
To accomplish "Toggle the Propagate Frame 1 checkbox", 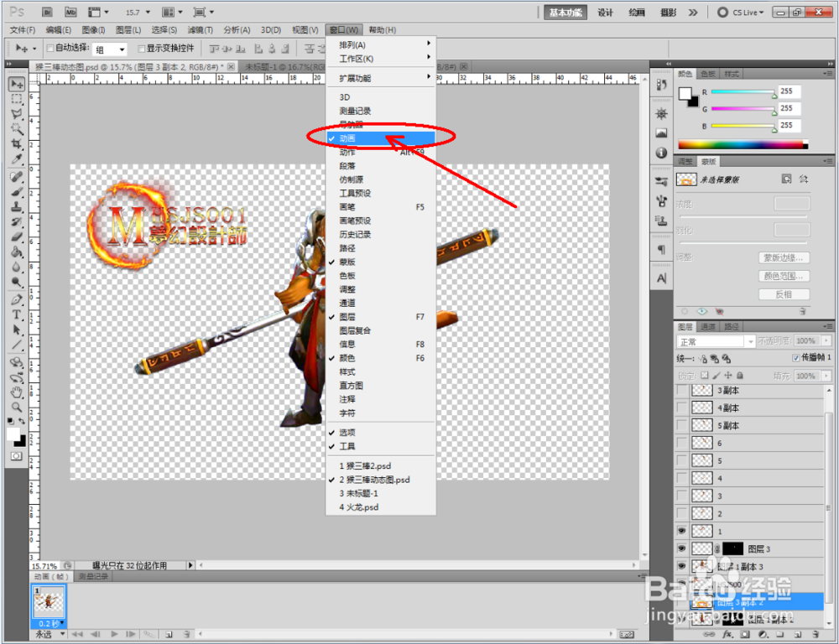I will [795, 357].
